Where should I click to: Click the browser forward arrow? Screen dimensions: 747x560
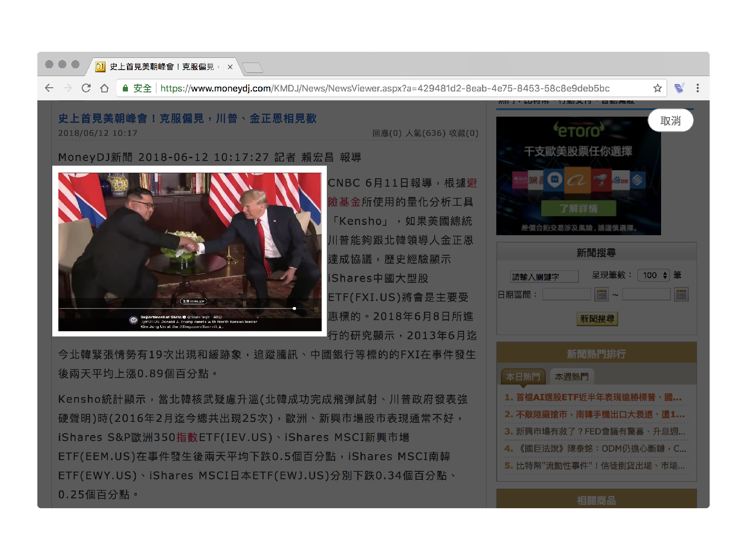pyautogui.click(x=68, y=88)
